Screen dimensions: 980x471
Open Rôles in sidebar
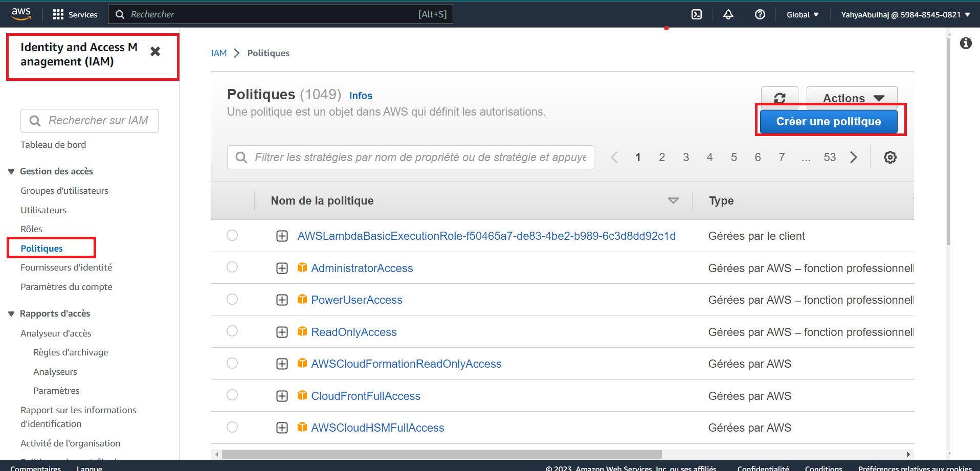pos(31,229)
